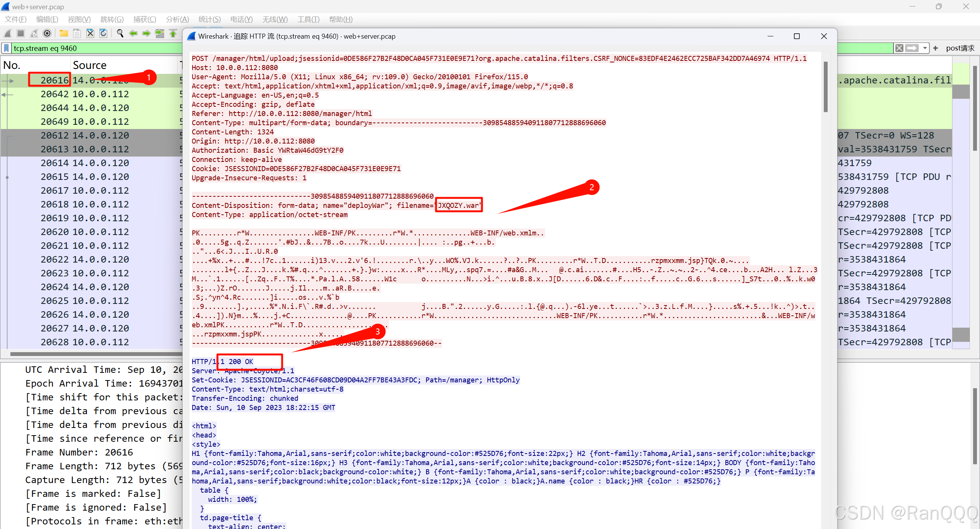This screenshot has height=529, width=980.
Task: Click the display filter bookmark icon
Action: click(7, 48)
